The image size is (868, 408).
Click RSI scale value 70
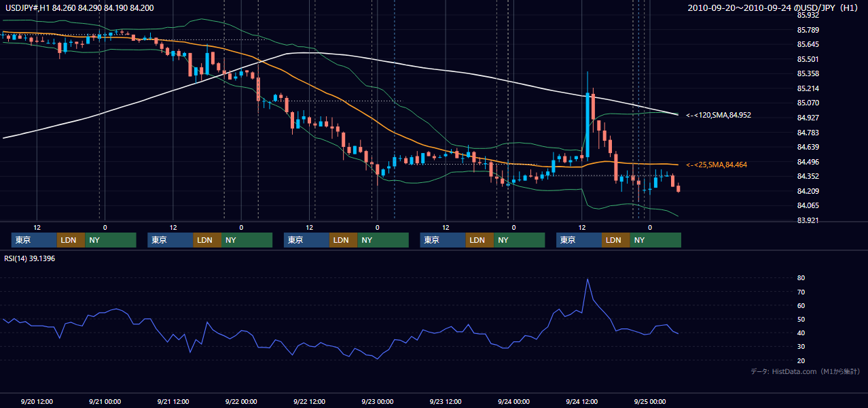point(801,292)
